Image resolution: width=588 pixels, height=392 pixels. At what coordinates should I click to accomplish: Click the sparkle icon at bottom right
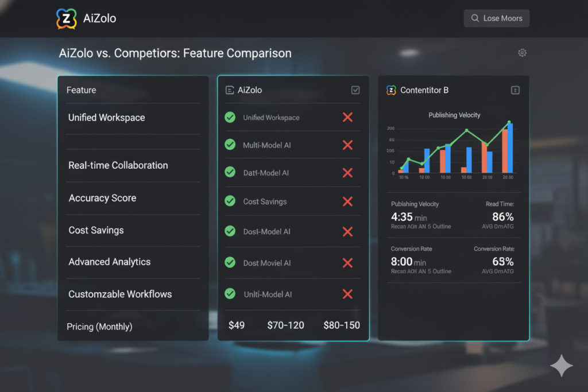[561, 366]
